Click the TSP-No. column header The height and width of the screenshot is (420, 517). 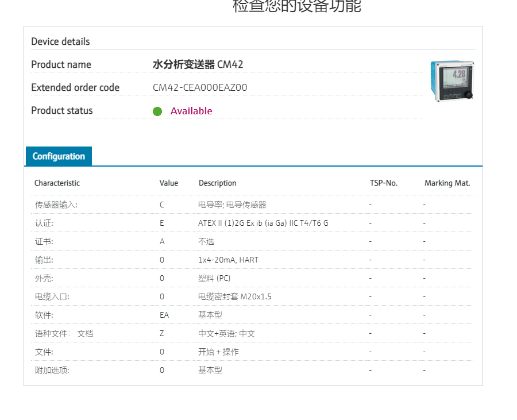coord(384,183)
